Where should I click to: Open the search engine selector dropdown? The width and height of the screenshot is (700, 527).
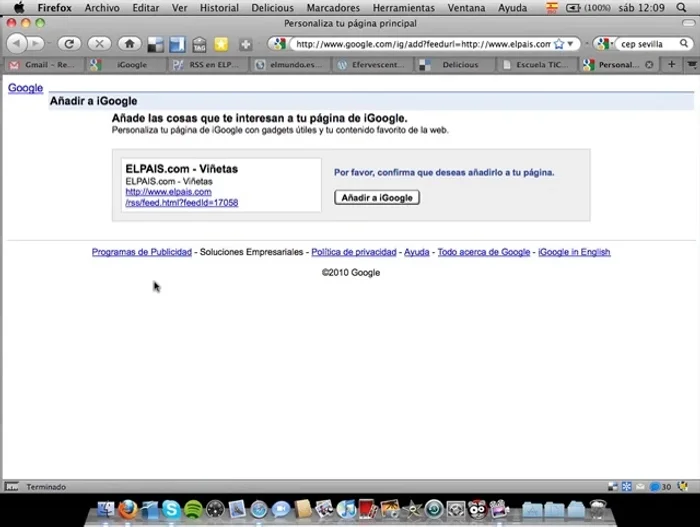(x=604, y=44)
